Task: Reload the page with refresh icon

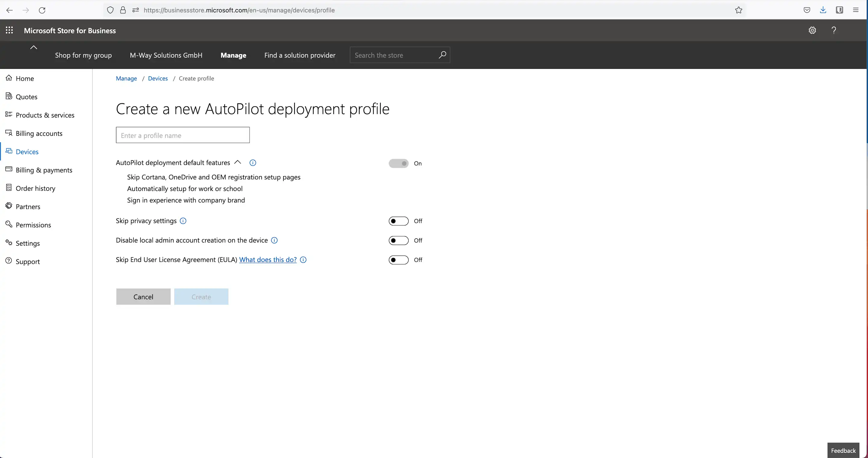Action: [x=42, y=10]
